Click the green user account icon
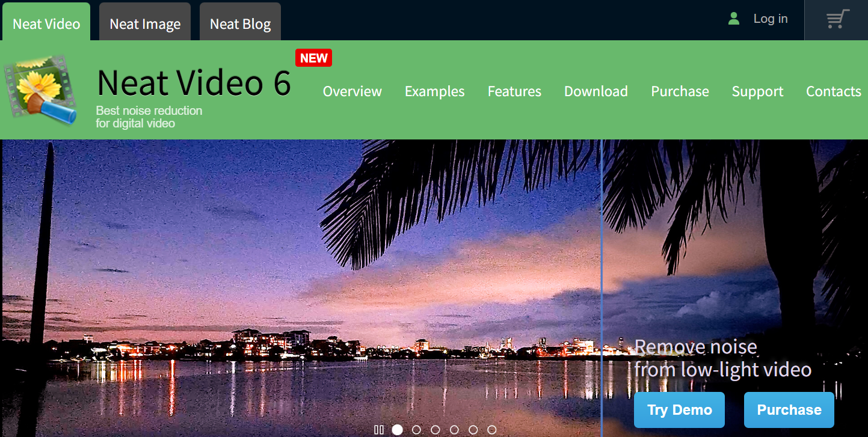The width and height of the screenshot is (868, 437). pos(733,19)
